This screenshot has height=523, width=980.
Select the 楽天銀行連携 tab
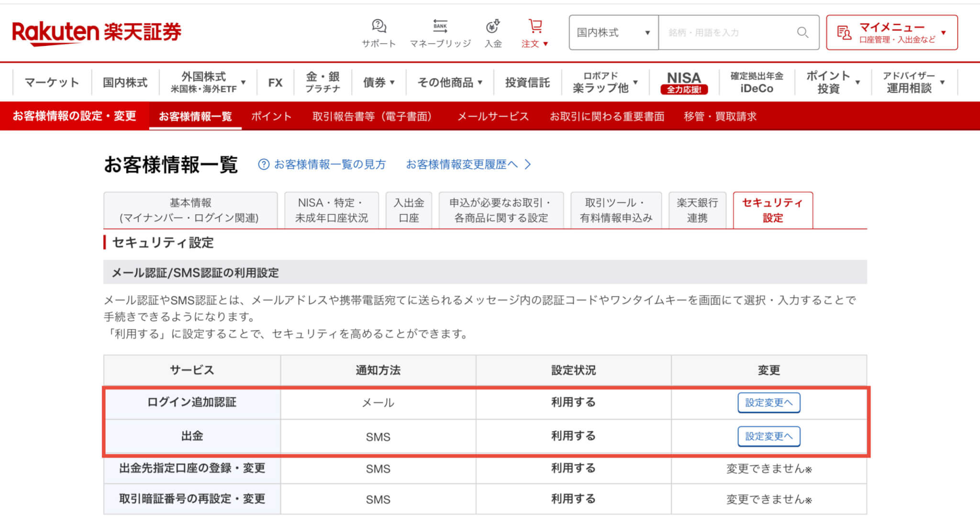pos(697,210)
